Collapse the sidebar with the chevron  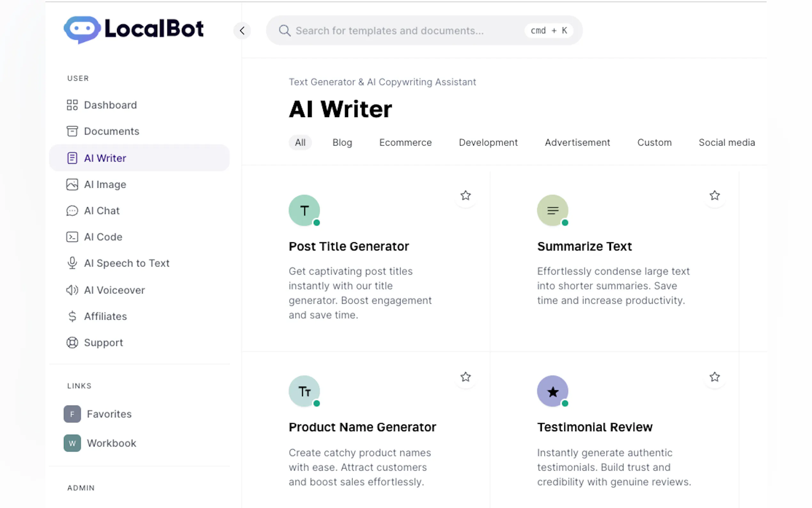(242, 31)
